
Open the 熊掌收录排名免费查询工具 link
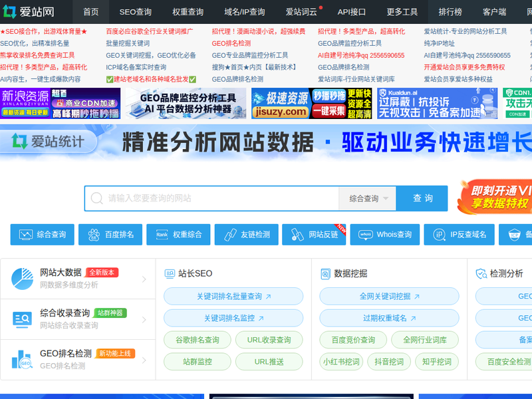[x=37, y=55]
